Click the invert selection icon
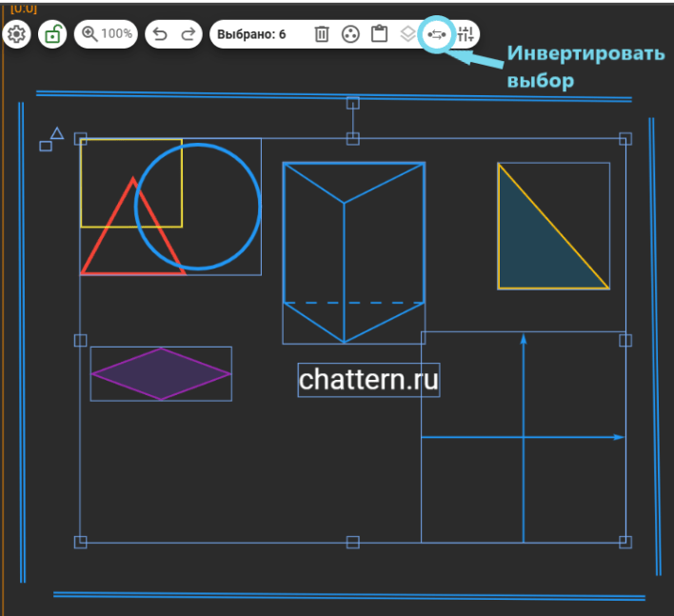 tap(437, 34)
